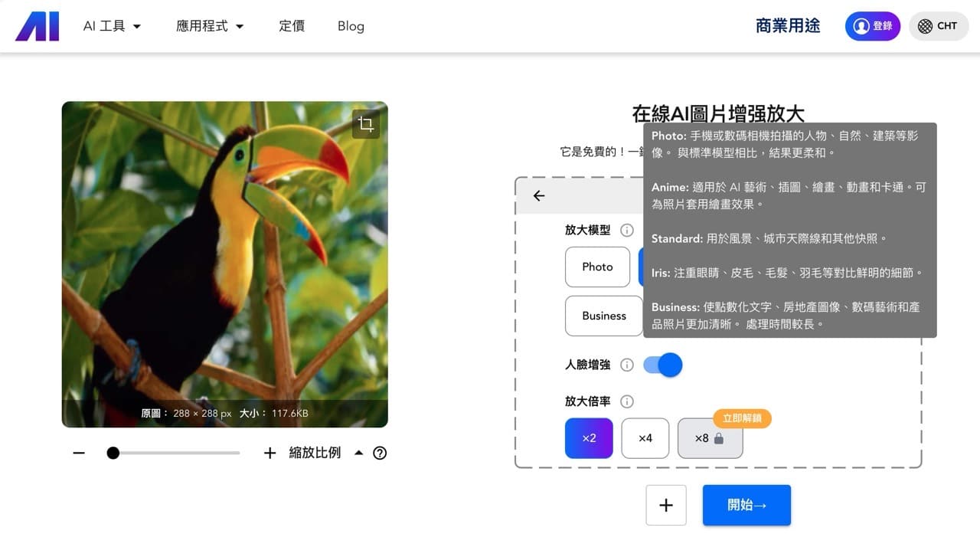This screenshot has height=547, width=980.
Task: Click the crop icon on the image preview
Action: coord(366,123)
